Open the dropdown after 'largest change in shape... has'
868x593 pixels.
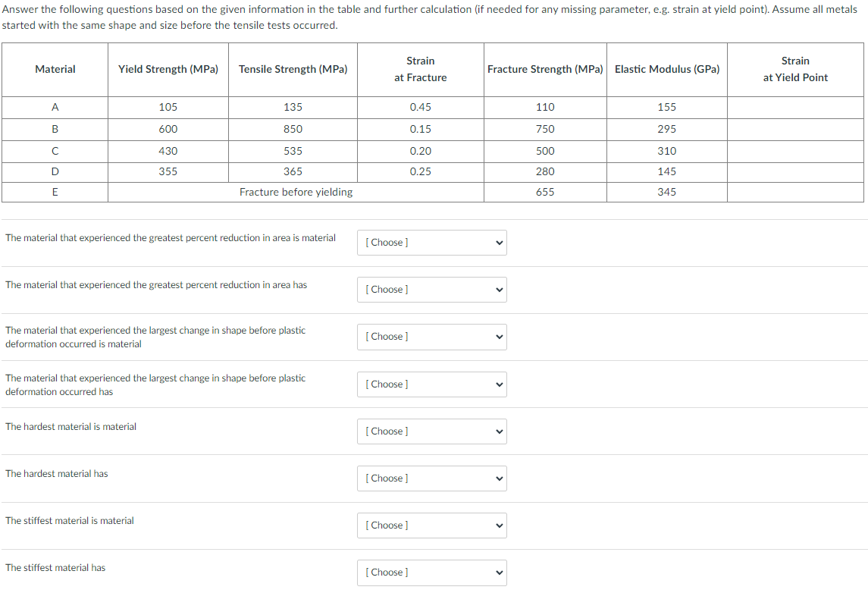431,384
